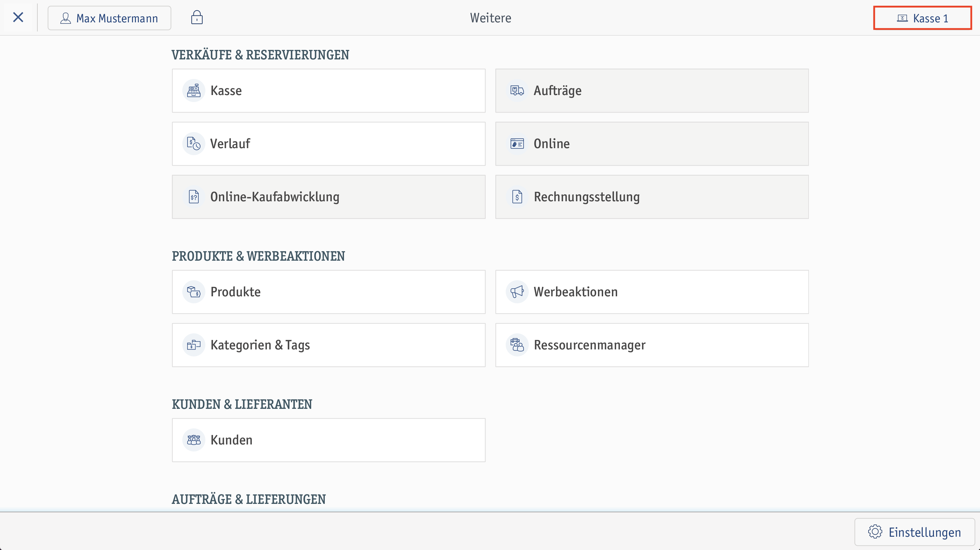The image size is (980, 550).
Task: Click the lock icon in top bar
Action: [197, 17]
